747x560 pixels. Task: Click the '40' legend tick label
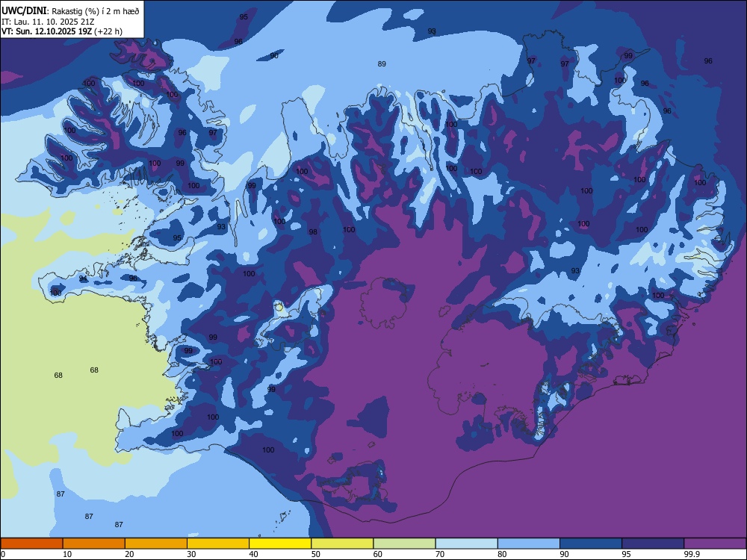[x=253, y=554]
